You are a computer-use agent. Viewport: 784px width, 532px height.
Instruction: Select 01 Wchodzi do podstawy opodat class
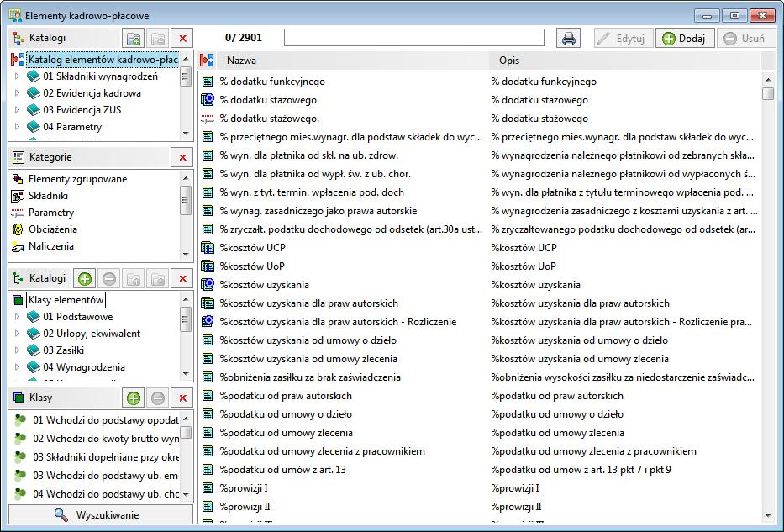tap(106, 420)
